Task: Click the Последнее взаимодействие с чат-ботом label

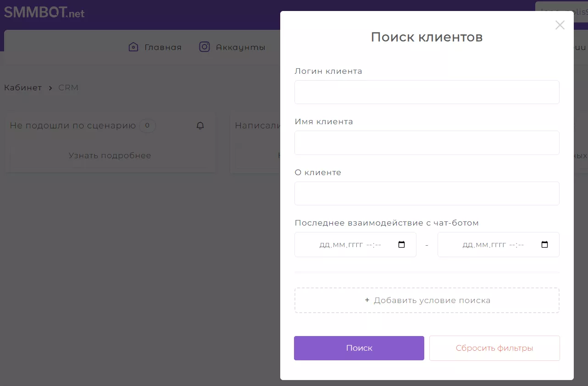Action: 387,223
